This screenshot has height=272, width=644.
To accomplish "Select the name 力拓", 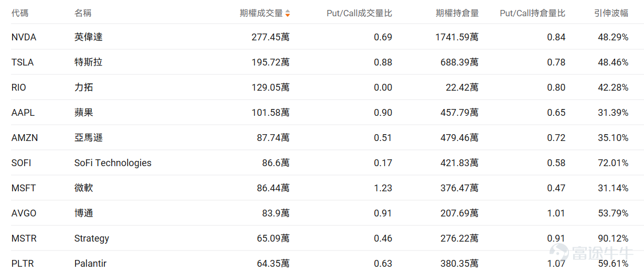I will (x=84, y=88).
